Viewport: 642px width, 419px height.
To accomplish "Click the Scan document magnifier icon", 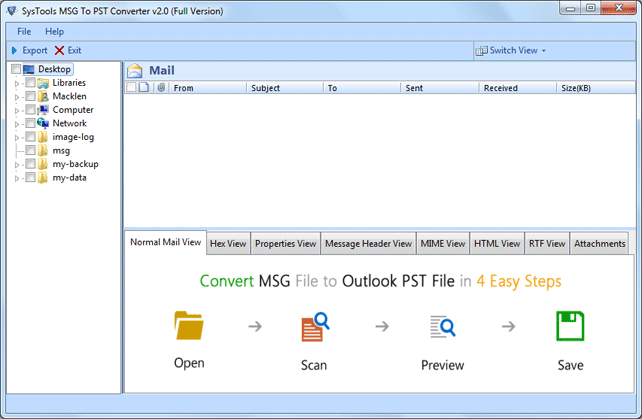I will pyautogui.click(x=315, y=327).
